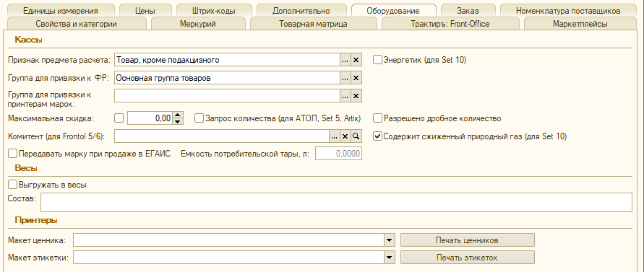The width and height of the screenshot is (644, 272).
Task: Clear the Признак предмета расчета field
Action: pos(356,60)
